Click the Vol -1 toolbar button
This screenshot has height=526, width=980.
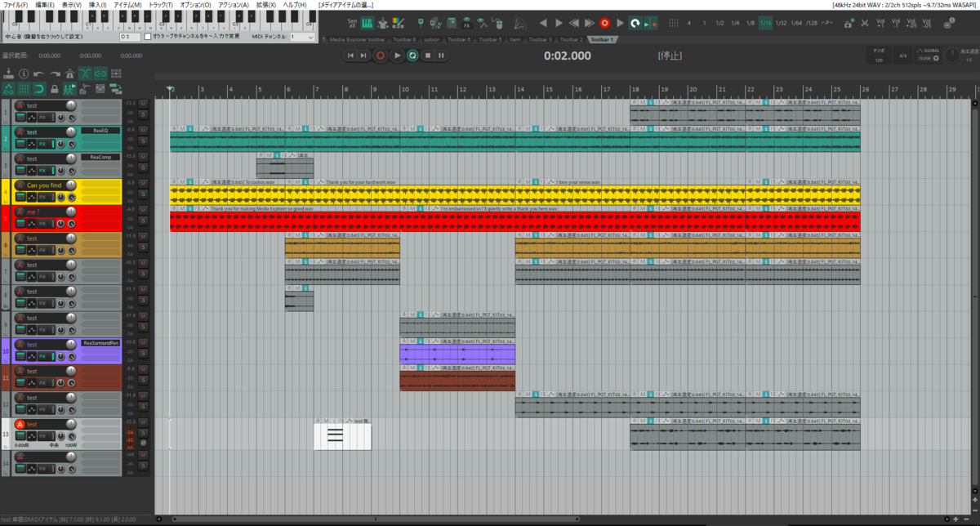click(x=896, y=23)
